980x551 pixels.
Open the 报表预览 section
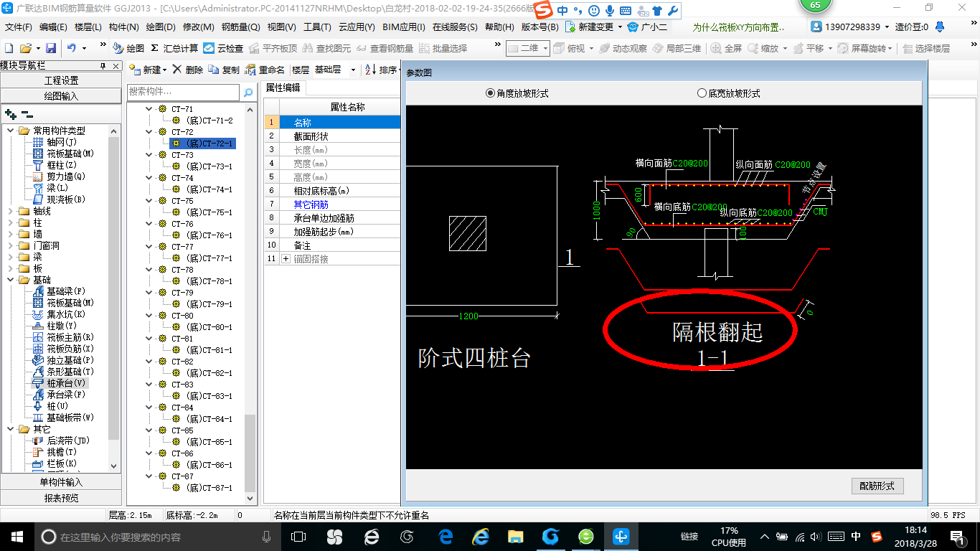[x=61, y=498]
